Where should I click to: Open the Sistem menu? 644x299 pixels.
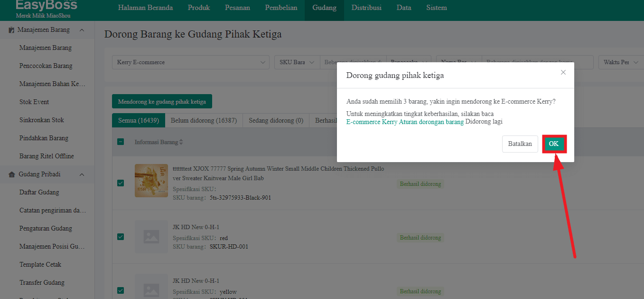(x=437, y=8)
